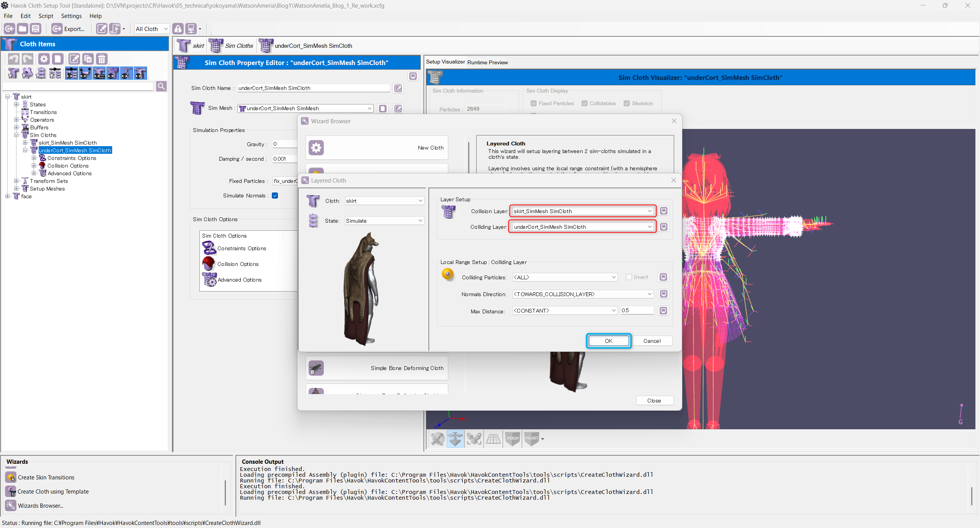Open the State dropdown showing Simulate
This screenshot has height=528, width=980.
pos(384,221)
